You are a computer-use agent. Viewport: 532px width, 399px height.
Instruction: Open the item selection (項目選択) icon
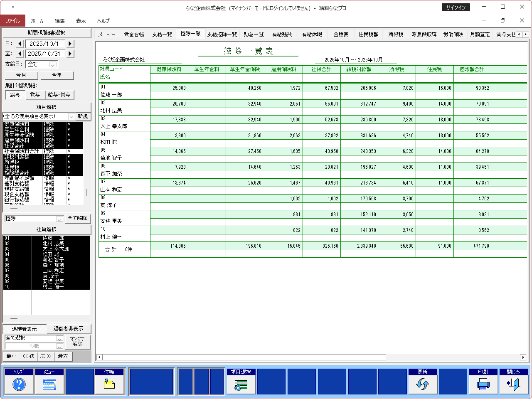[x=241, y=384]
